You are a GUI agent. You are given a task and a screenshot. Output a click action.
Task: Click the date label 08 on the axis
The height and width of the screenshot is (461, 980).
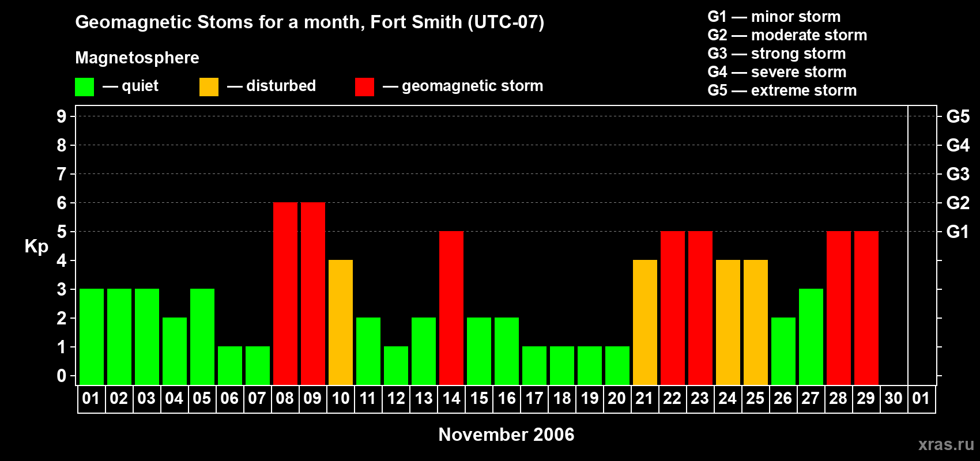[285, 398]
